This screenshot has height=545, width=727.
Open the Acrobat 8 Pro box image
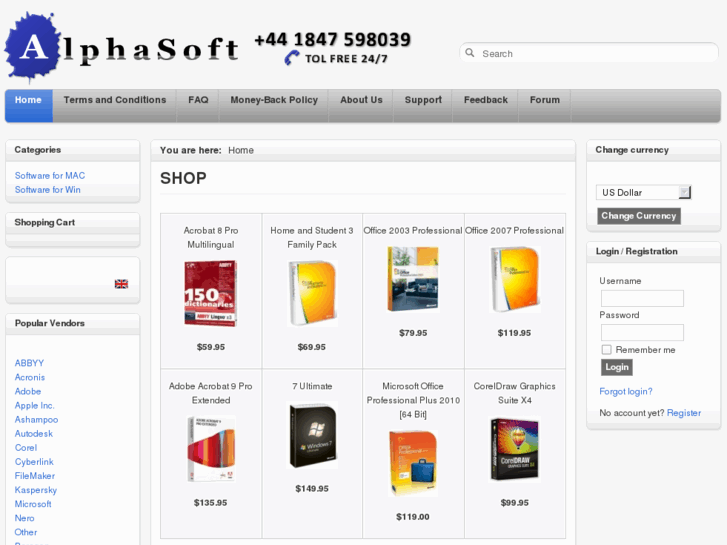coord(210,293)
